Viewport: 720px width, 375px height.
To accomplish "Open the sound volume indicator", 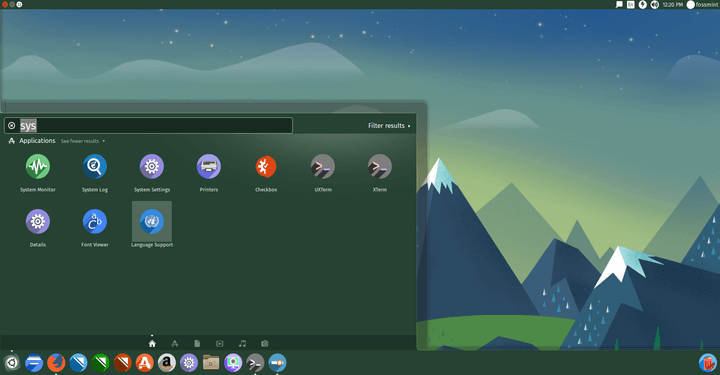I will (x=655, y=5).
